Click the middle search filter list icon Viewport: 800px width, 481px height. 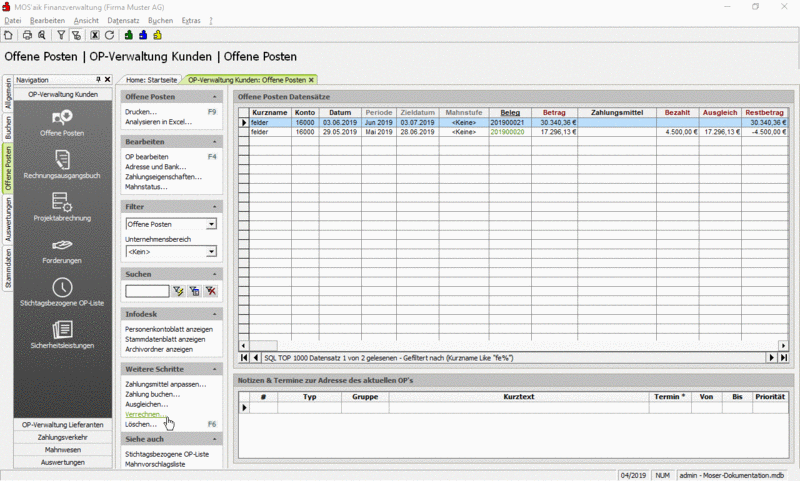[x=194, y=291]
